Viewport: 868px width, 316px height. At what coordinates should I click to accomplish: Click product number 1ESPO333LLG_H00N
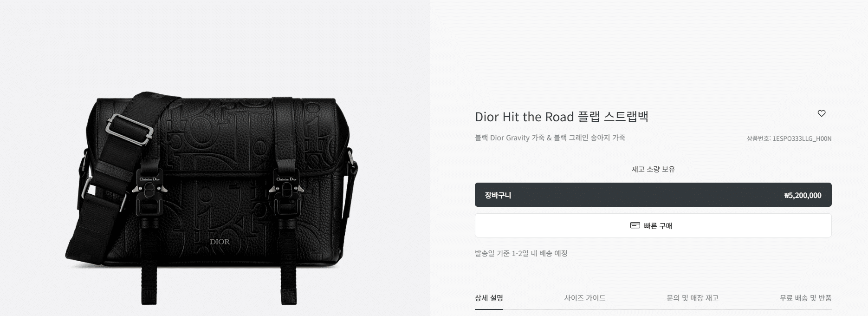802,138
